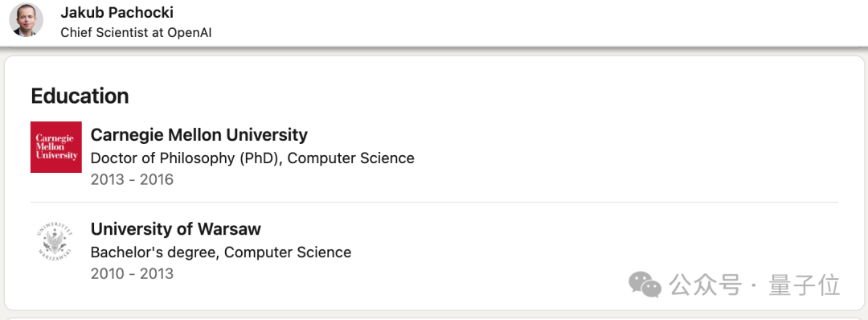Click Jakub Pachocki's profile photo
The image size is (868, 320).
[26, 20]
